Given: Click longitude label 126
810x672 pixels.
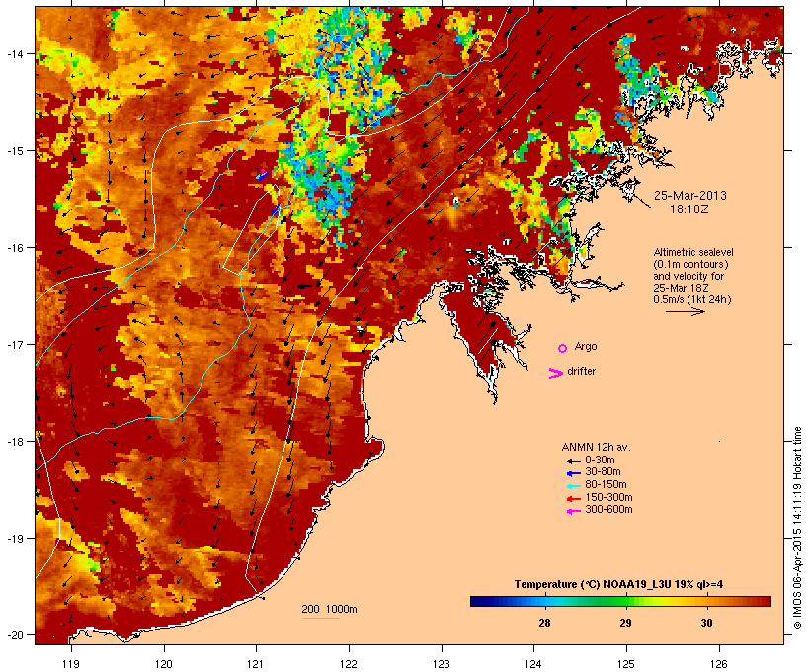Looking at the screenshot, I should (x=718, y=664).
